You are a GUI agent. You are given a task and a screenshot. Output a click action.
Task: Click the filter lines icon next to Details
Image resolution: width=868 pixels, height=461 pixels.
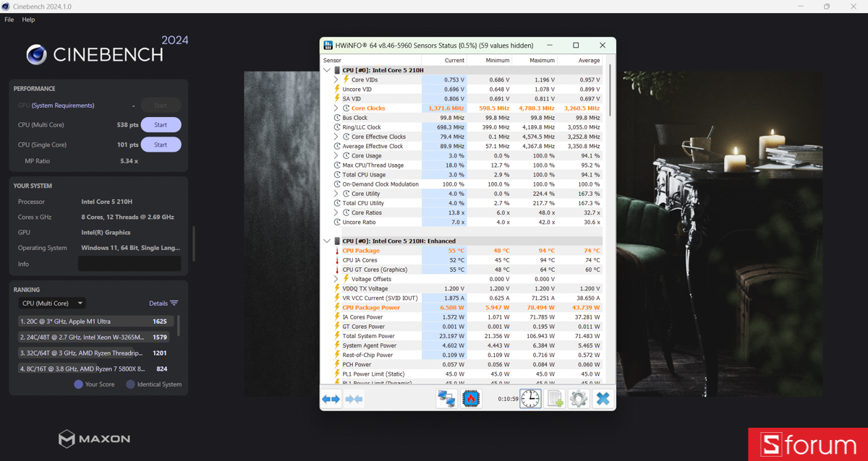coord(174,303)
